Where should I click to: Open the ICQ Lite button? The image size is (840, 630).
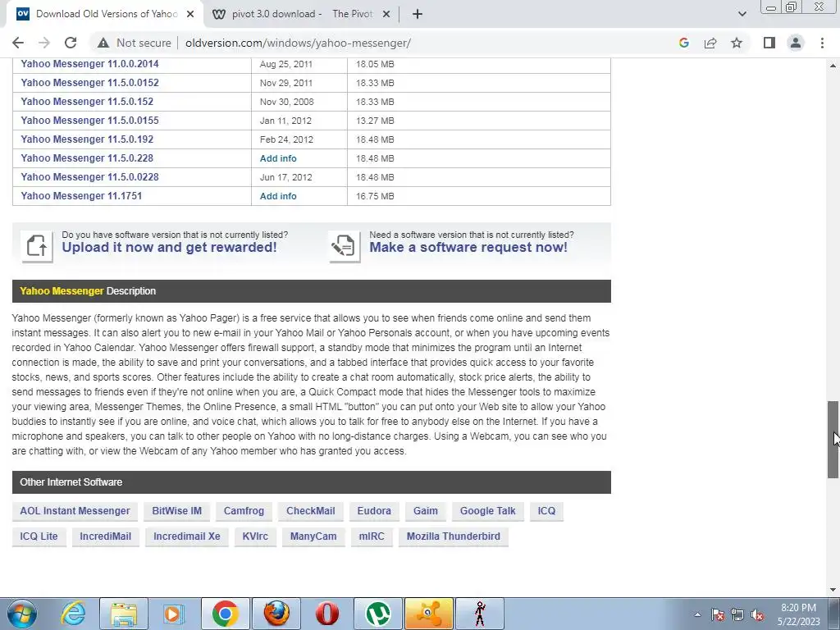pos(39,536)
